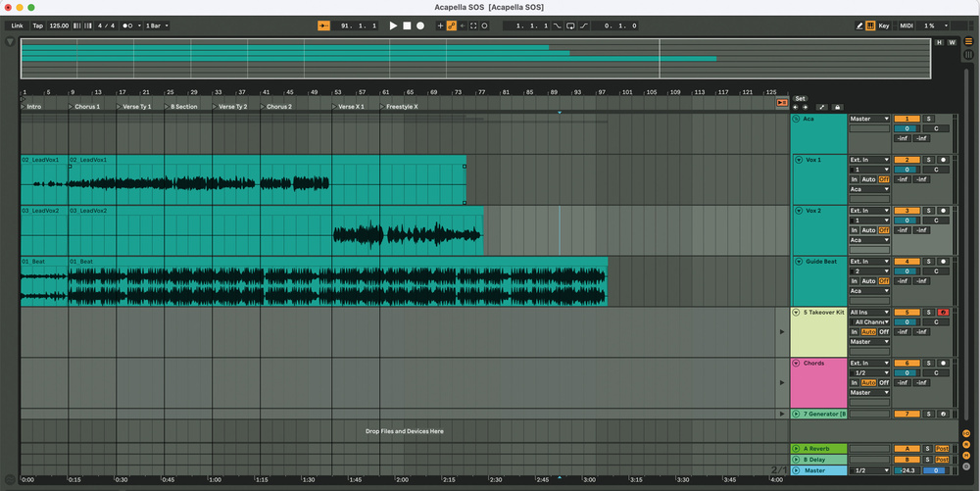Open the Chords track 1/2 input channel dropdown

[x=868, y=373]
